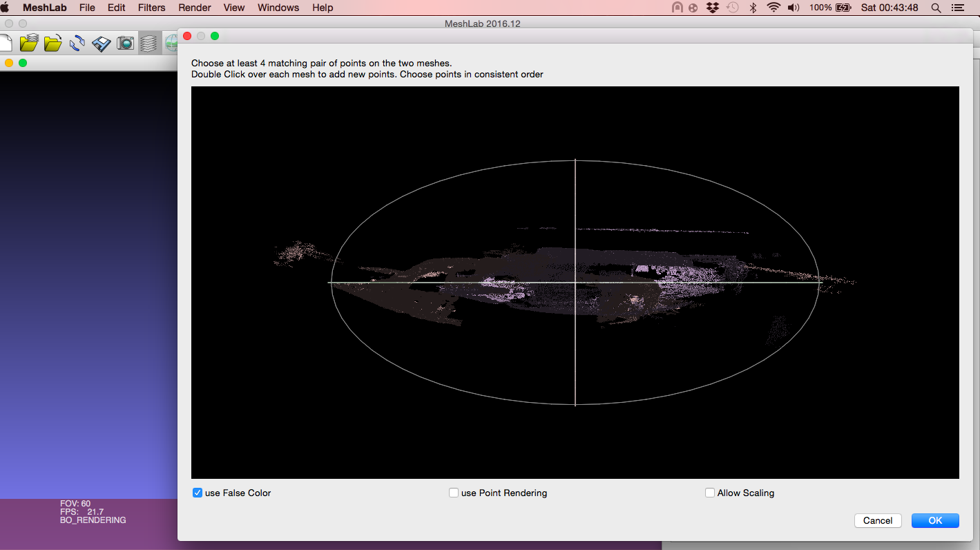Open the Windows menu
Viewport: 980px width, 550px height.
(278, 8)
